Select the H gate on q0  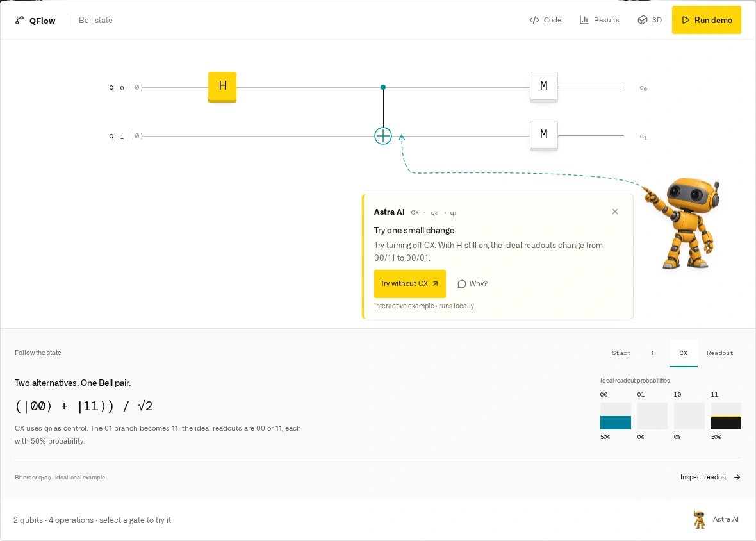[x=222, y=87]
